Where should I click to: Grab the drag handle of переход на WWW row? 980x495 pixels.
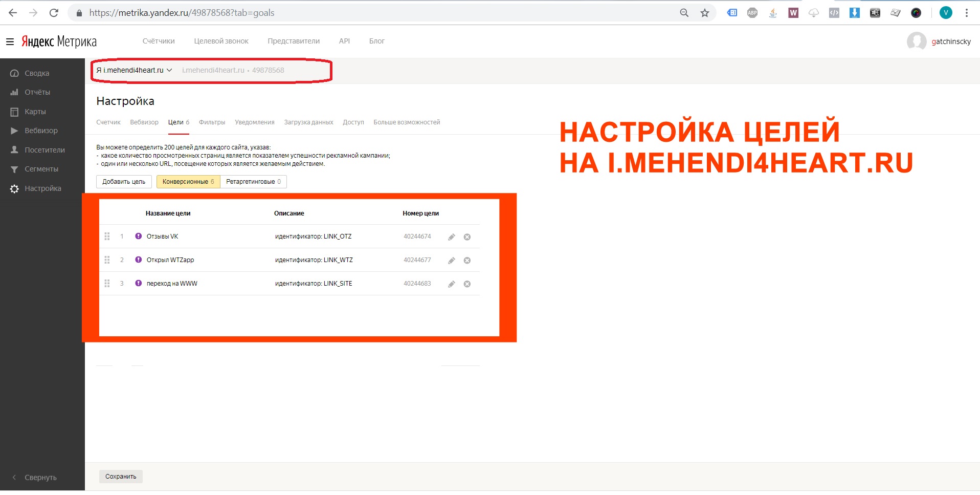107,284
